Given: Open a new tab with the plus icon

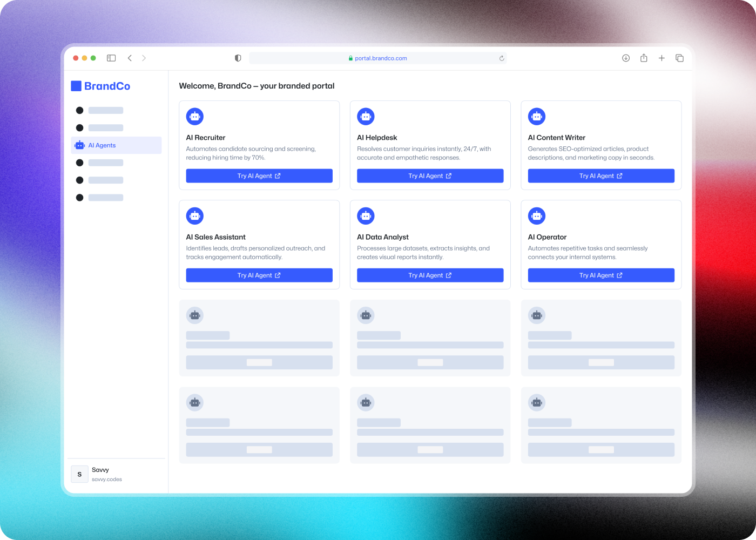Looking at the screenshot, I should click(x=661, y=58).
